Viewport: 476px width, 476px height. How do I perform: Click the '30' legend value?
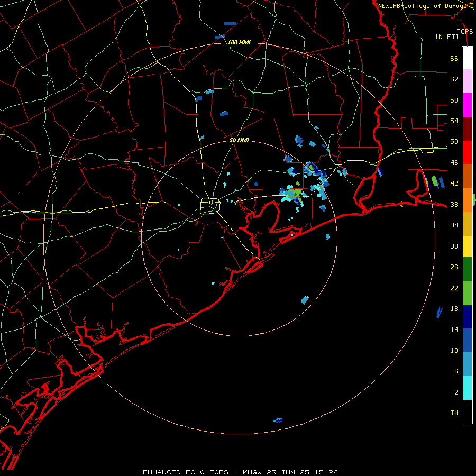click(454, 246)
